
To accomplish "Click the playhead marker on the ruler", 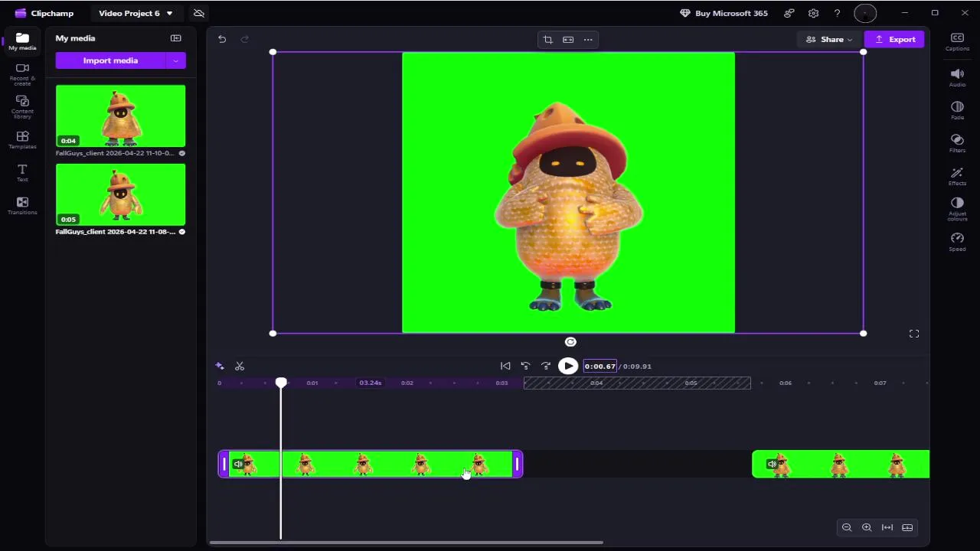I will [281, 383].
